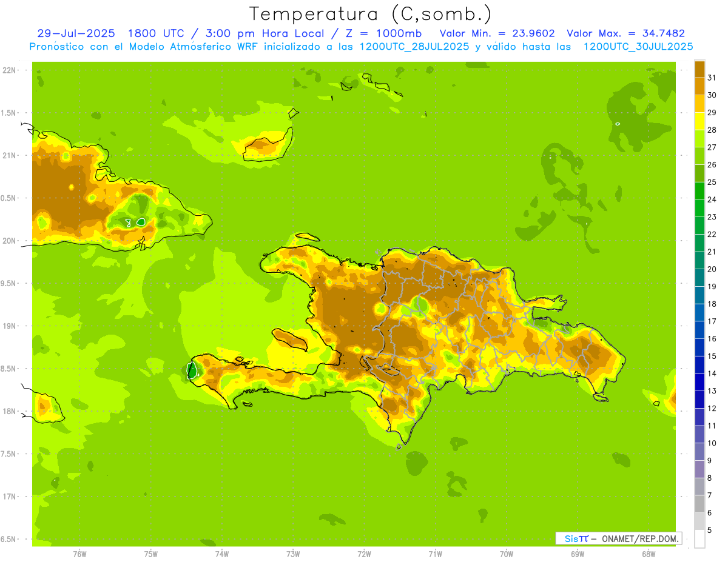This screenshot has height=562, width=728.
Task: Click the legend scale value '6'
Action: click(x=710, y=513)
